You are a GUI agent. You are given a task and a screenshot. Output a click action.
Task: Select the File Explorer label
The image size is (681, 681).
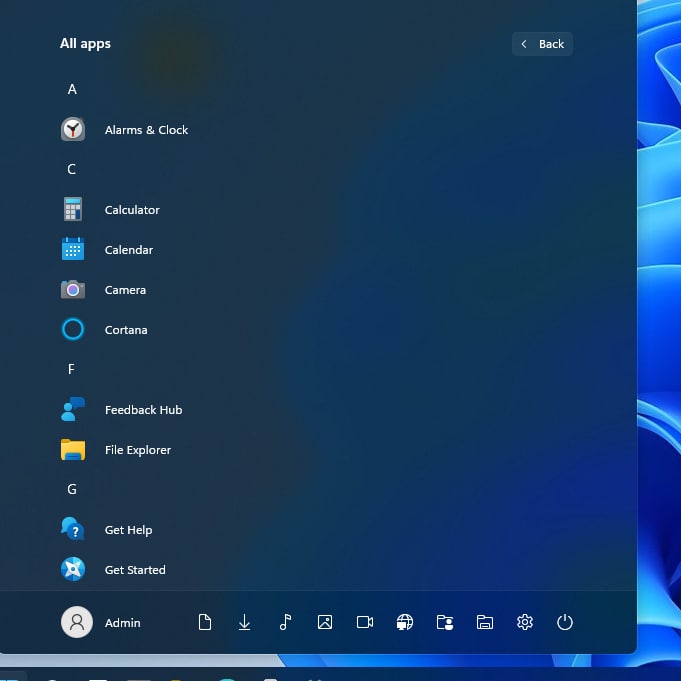coord(138,450)
